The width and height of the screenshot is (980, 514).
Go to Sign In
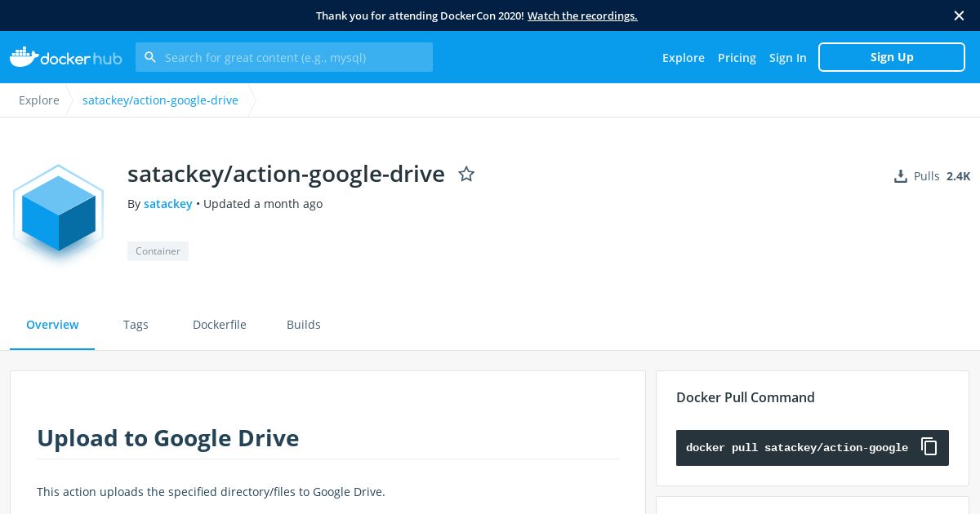click(788, 57)
